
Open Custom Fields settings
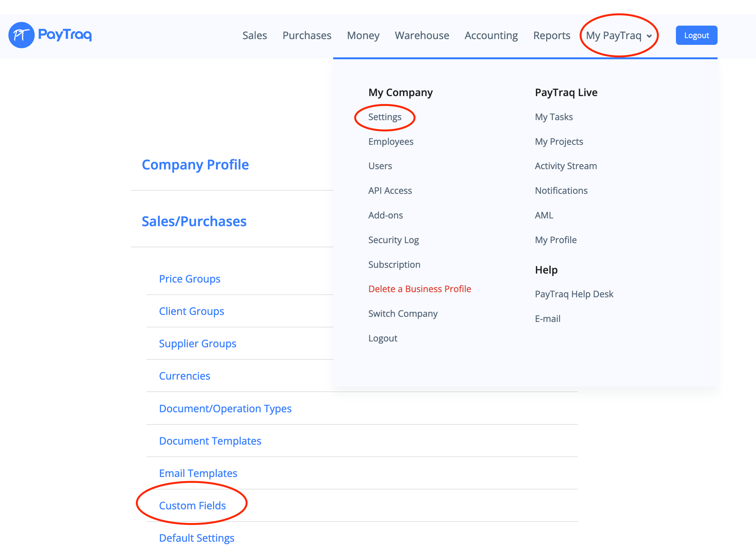coord(192,506)
